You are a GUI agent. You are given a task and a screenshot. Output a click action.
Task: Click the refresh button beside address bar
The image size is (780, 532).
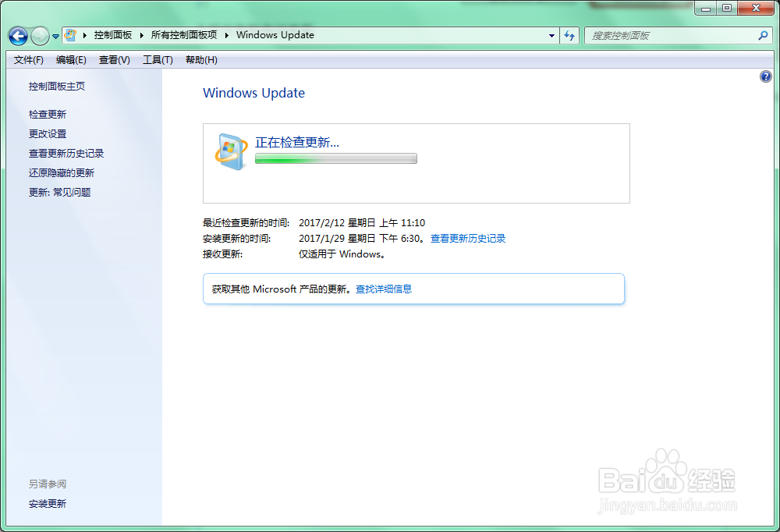[x=569, y=36]
